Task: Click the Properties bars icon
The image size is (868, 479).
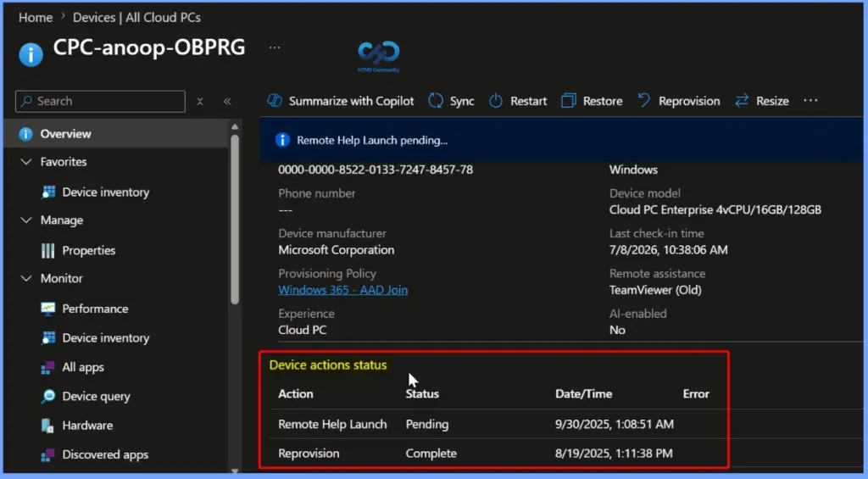Action: (48, 251)
